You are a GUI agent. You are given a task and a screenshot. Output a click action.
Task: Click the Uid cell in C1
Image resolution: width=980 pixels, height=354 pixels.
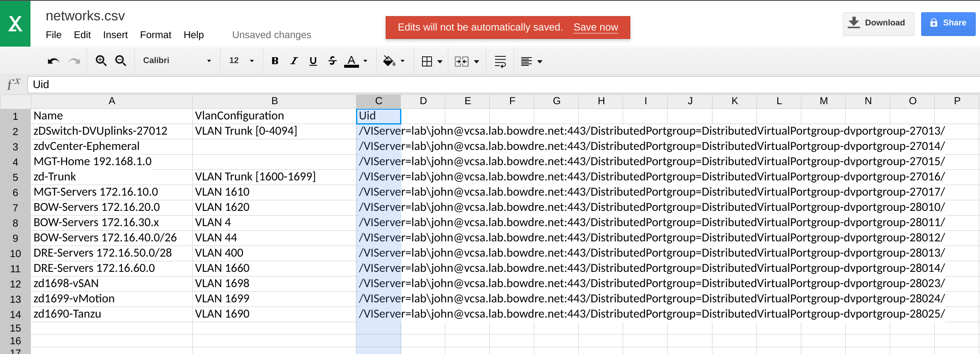378,116
